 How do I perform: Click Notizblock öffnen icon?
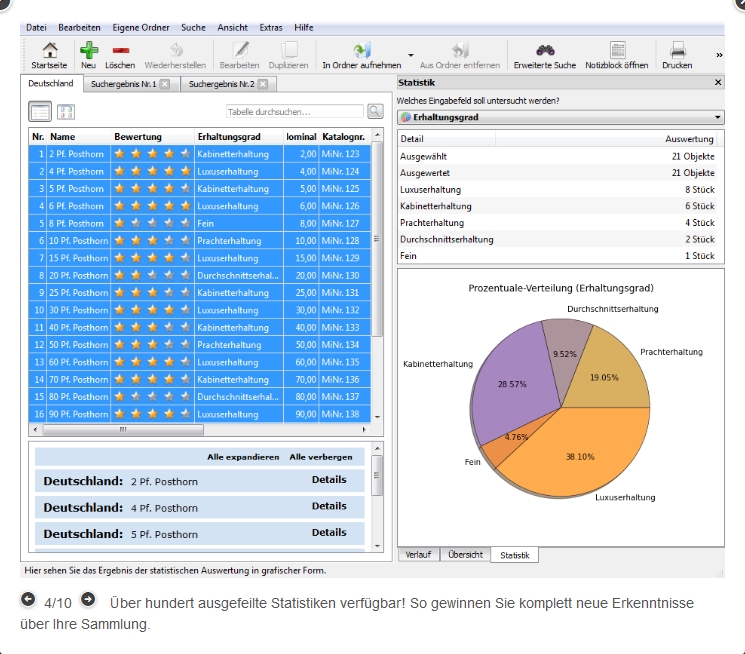(617, 49)
